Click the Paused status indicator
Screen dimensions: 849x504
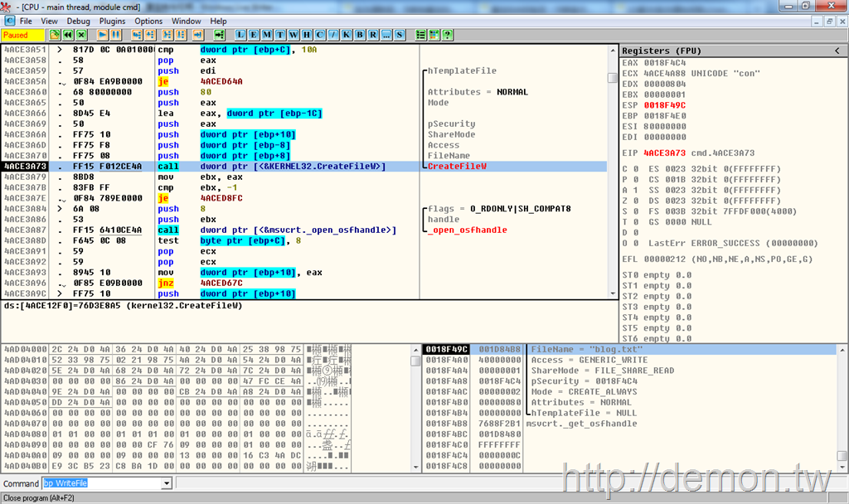[22, 35]
